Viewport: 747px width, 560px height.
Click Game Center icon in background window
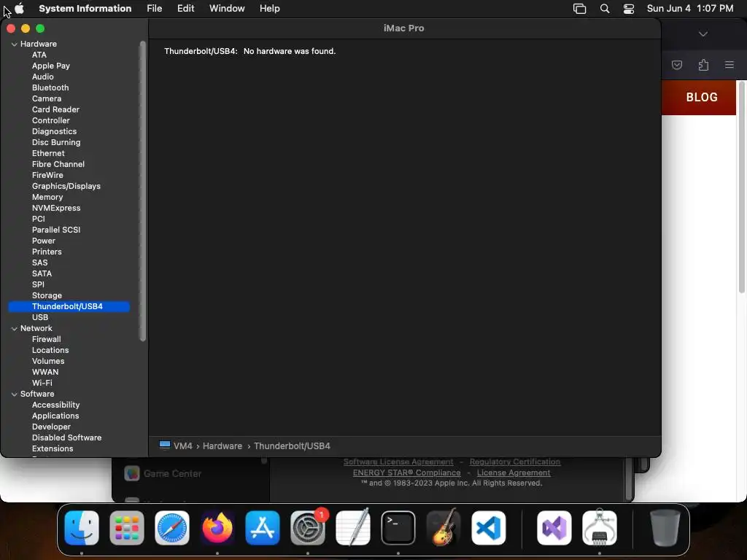pos(132,473)
